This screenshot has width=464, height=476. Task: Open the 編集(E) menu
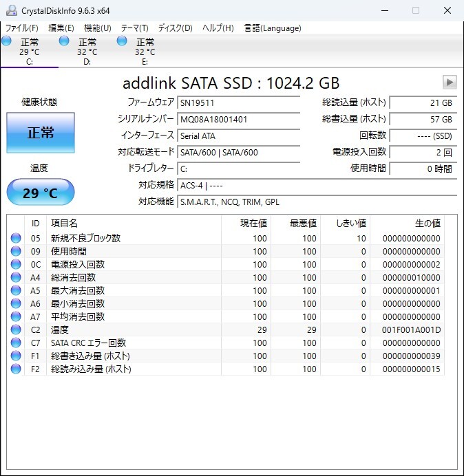(61, 28)
